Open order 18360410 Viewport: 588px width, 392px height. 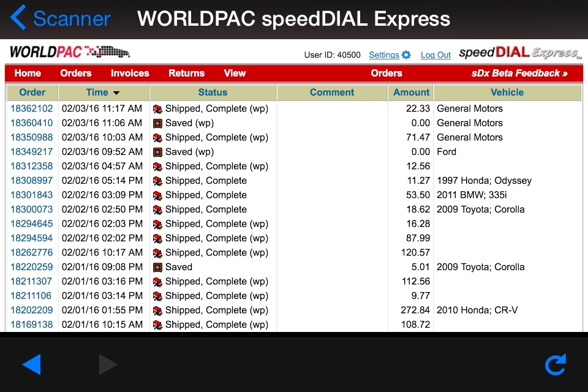click(x=31, y=123)
